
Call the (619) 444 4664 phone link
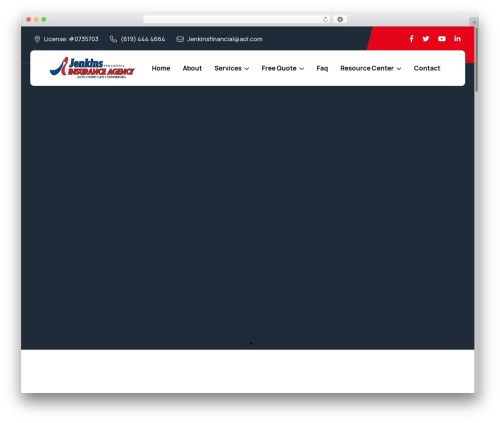pos(143,39)
